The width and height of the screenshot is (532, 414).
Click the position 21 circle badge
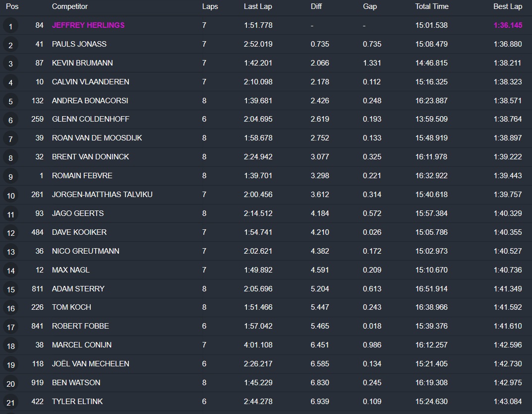pos(10,402)
